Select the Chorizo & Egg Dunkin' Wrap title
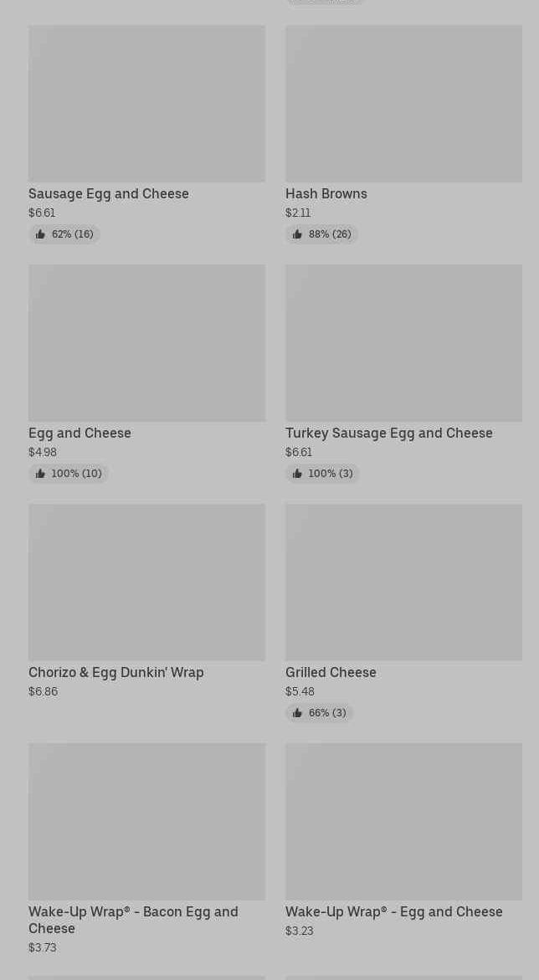 tap(116, 672)
